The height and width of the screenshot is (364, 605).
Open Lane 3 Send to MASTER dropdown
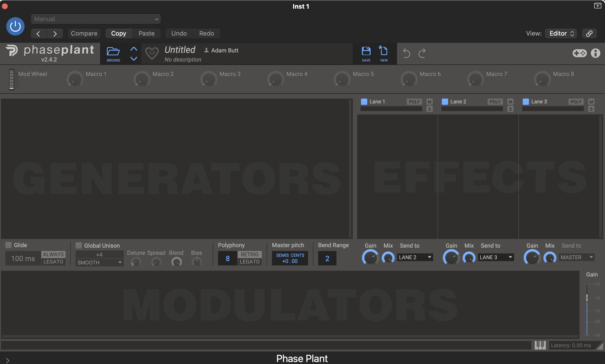click(x=577, y=257)
